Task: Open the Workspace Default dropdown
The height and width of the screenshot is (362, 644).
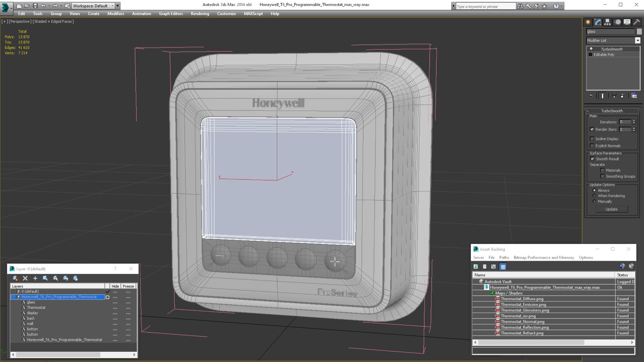Action: coord(93,6)
